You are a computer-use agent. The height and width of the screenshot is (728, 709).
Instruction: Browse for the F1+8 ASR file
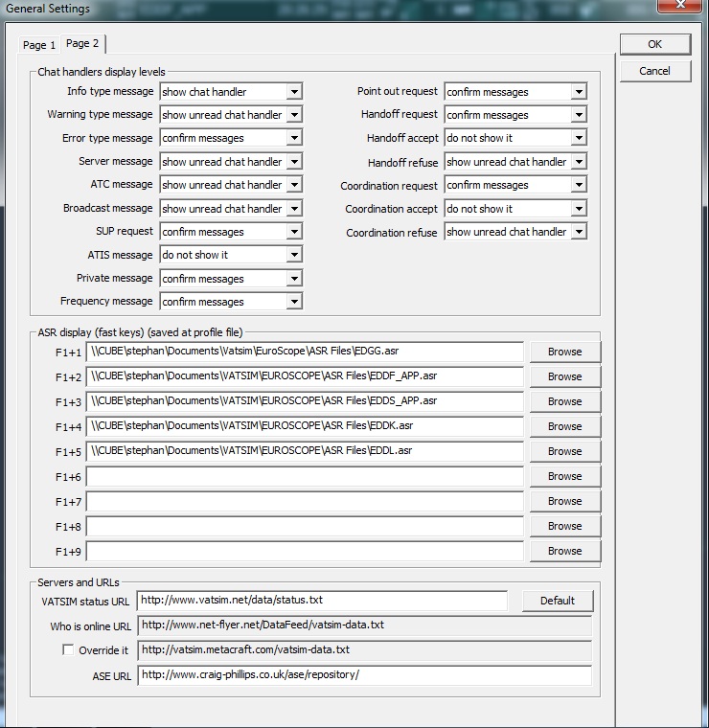click(x=565, y=526)
